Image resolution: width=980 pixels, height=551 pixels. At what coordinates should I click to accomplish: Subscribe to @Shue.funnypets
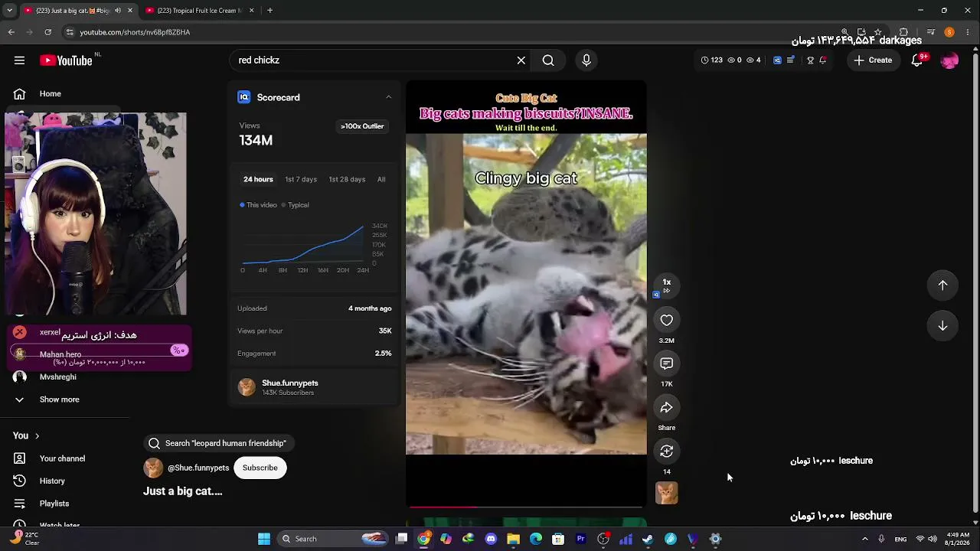click(260, 468)
